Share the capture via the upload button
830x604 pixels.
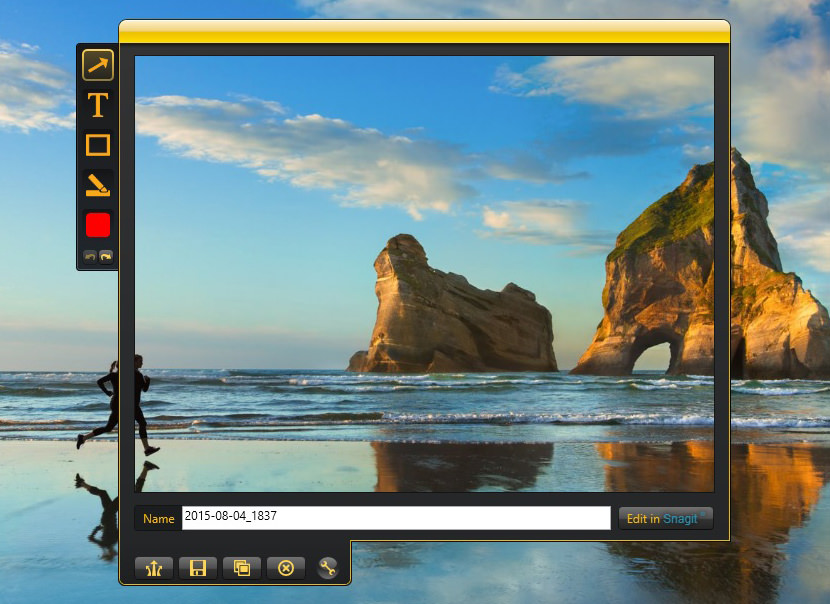154,568
